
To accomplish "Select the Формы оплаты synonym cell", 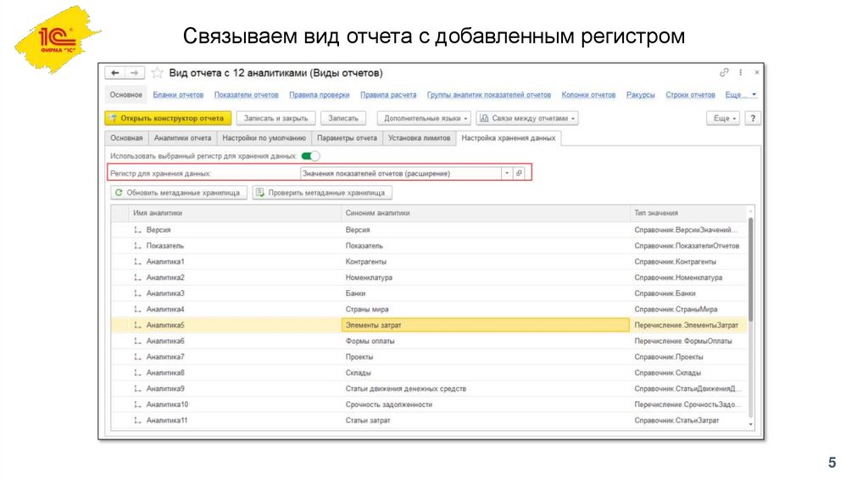I will (486, 341).
